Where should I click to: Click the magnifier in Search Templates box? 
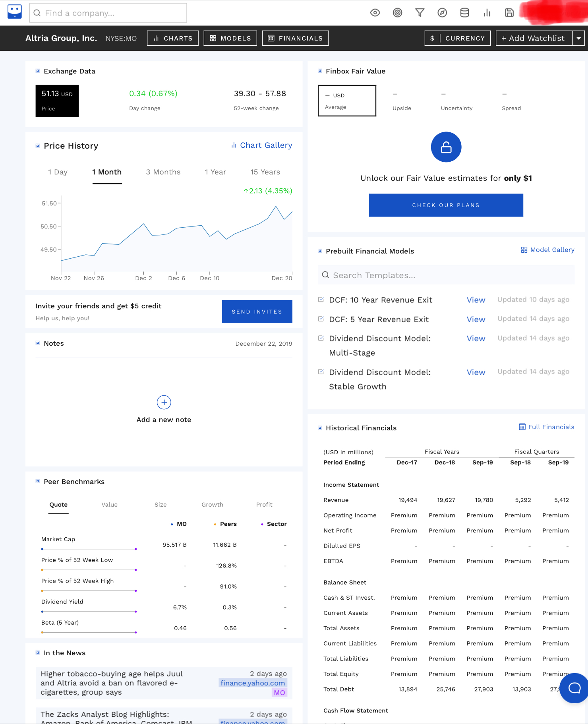click(325, 275)
